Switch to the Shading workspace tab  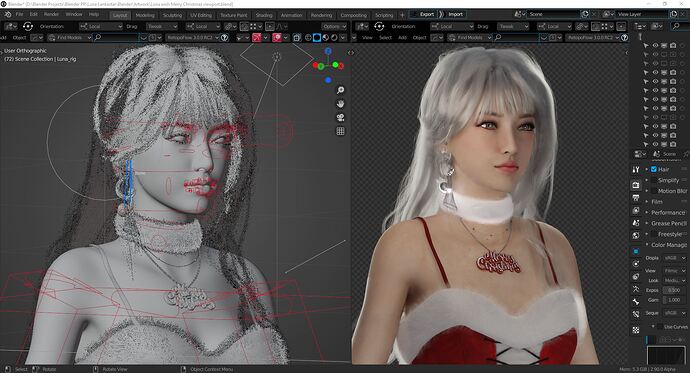pyautogui.click(x=264, y=15)
